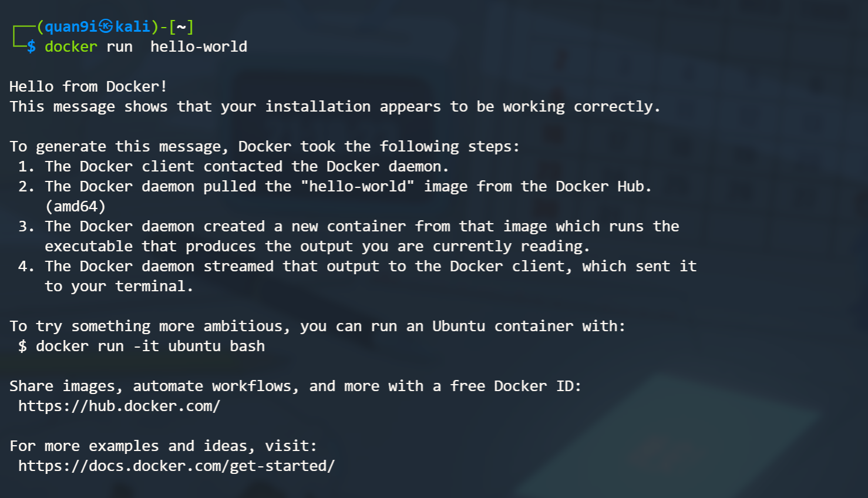
Task: Click the hello-world argument on the command line
Action: [x=199, y=46]
